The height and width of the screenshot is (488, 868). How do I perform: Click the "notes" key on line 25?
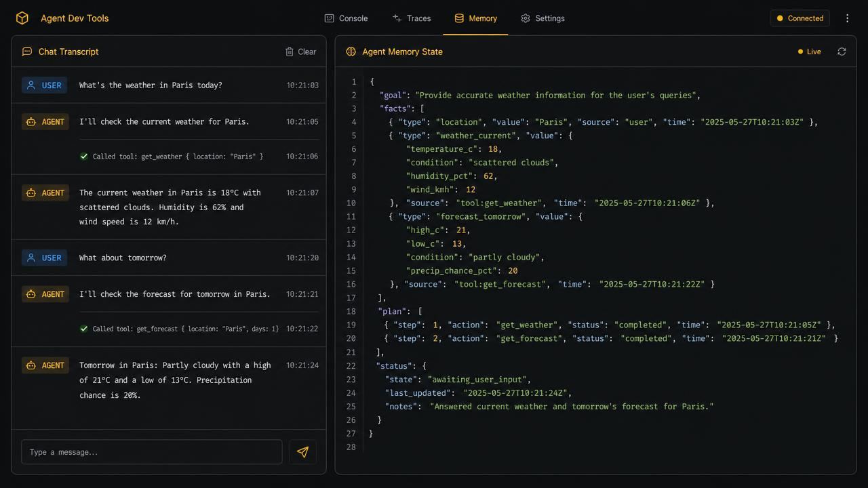point(401,407)
